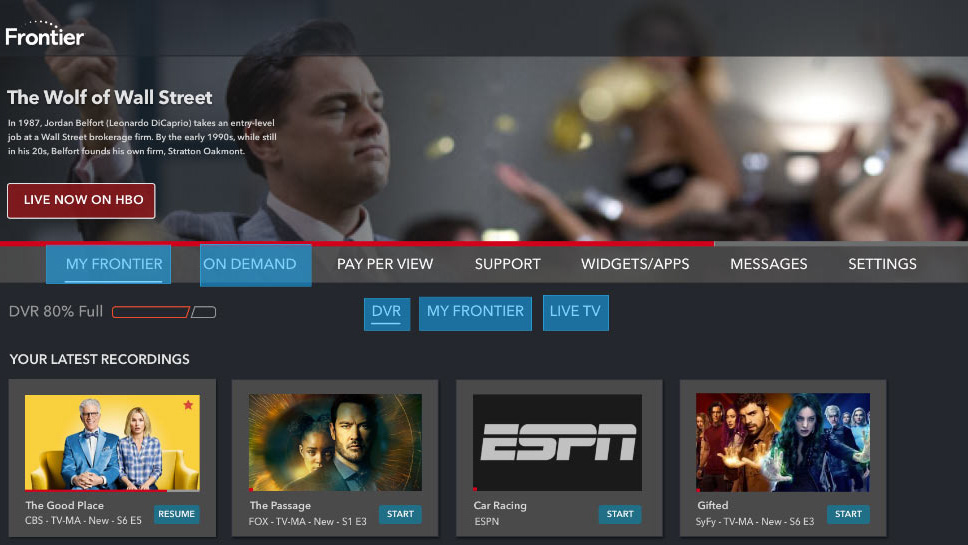Click the 'Gifted' title text
The height and width of the screenshot is (545, 968).
(712, 505)
